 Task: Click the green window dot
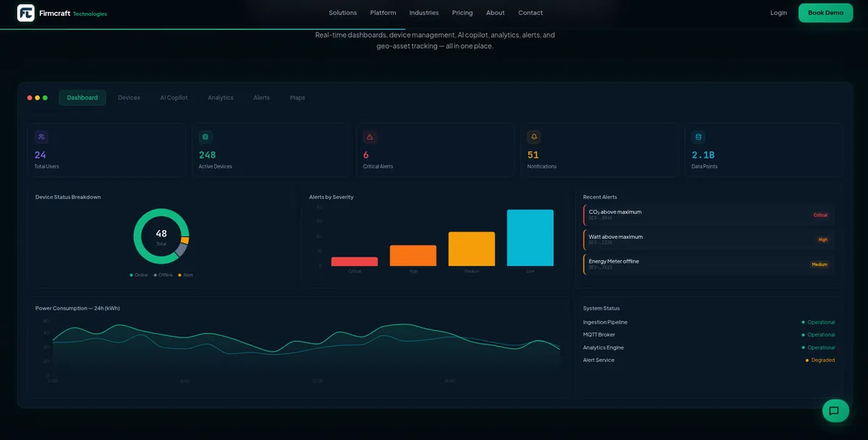[x=45, y=98]
